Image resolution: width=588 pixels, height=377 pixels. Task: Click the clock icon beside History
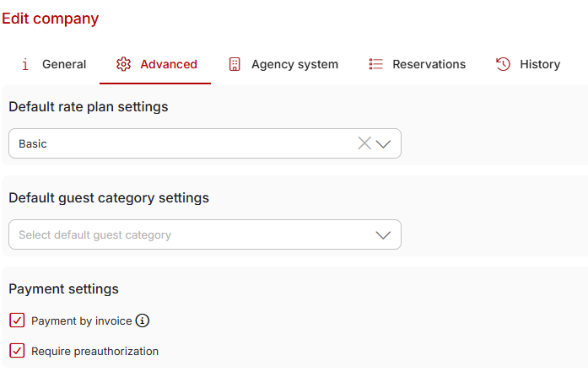[503, 64]
